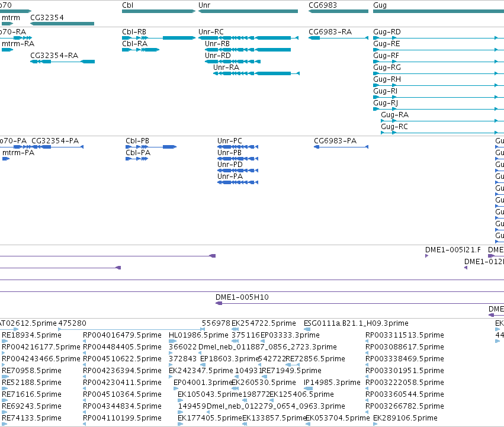504x427 pixels.
Task: Click the Unr-RD transcript glyph
Action: (233, 62)
